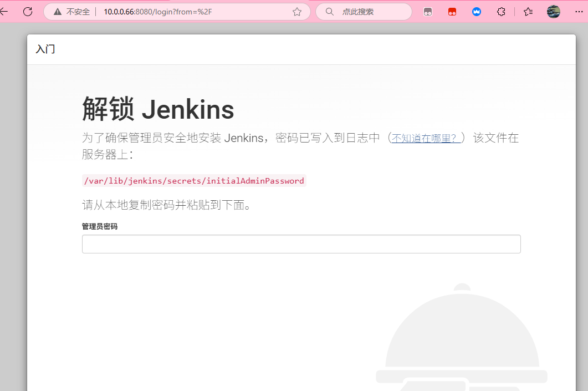Open the browser three-dot menu
Image resolution: width=588 pixels, height=391 pixels.
click(579, 12)
